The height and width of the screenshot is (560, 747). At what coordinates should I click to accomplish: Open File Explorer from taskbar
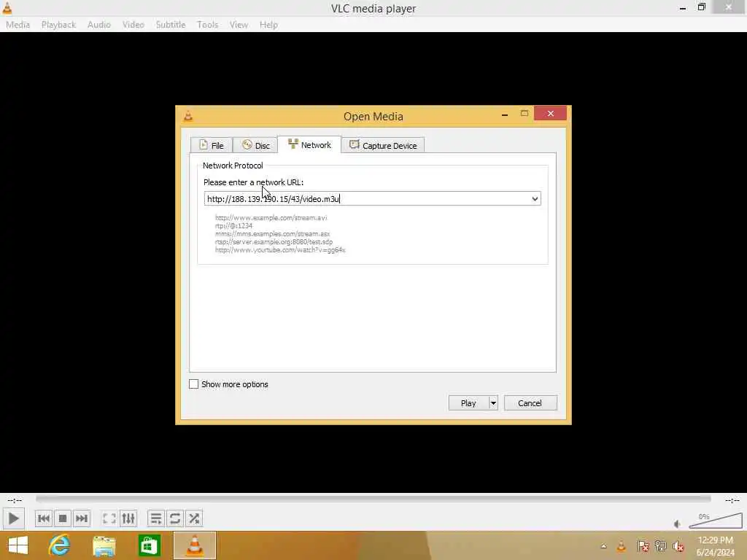coord(104,545)
